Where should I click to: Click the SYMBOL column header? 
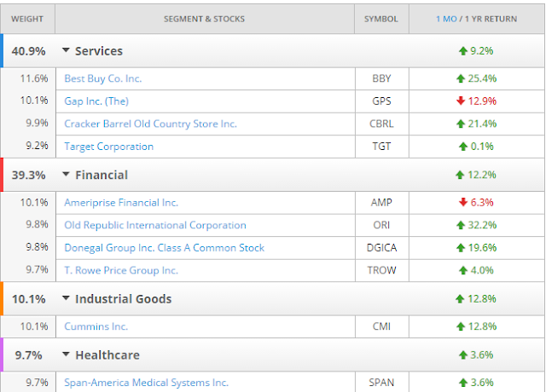(381, 19)
